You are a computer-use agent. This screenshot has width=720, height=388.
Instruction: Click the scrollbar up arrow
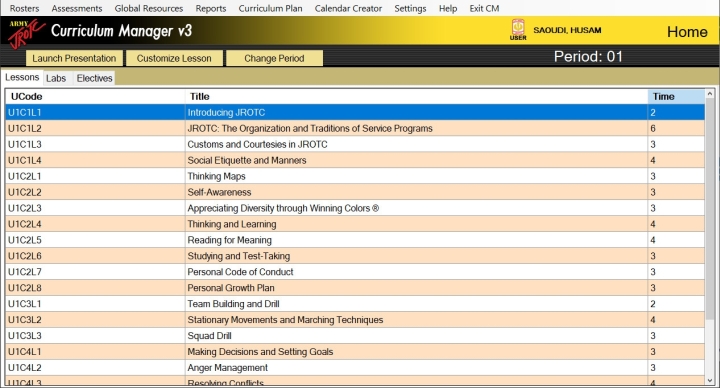(x=710, y=94)
